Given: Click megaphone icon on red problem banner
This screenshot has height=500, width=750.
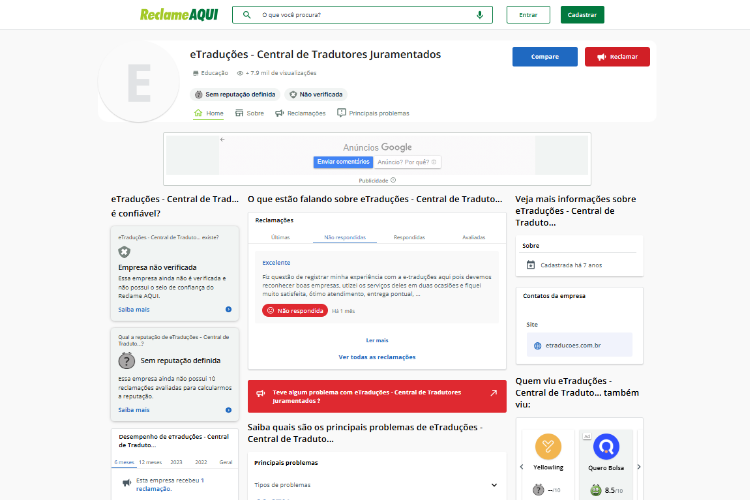Looking at the screenshot, I should click(261, 393).
